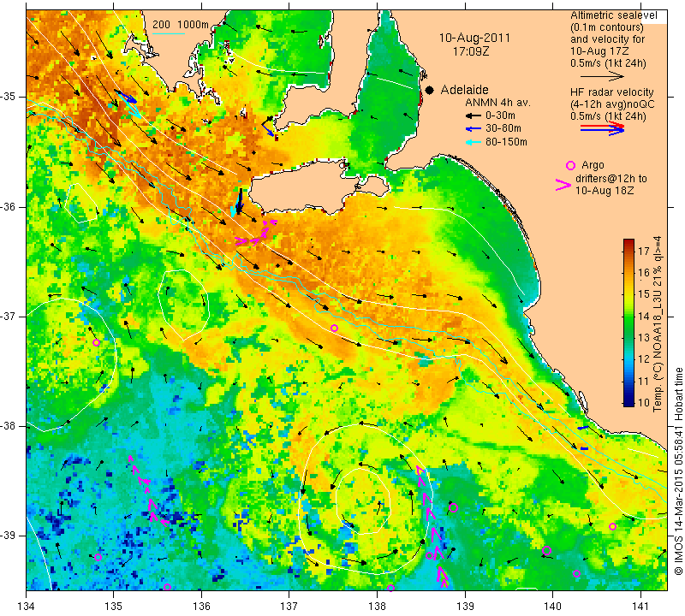Click the magenta drifter track south of Kangaroo Island
This screenshot has height=616, width=685.
(257, 234)
